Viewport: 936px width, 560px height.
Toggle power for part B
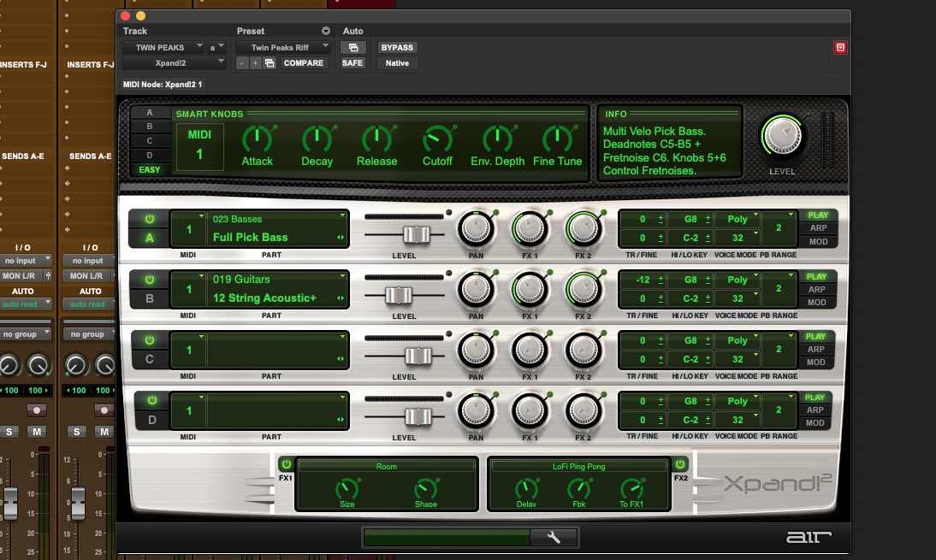coord(149,280)
